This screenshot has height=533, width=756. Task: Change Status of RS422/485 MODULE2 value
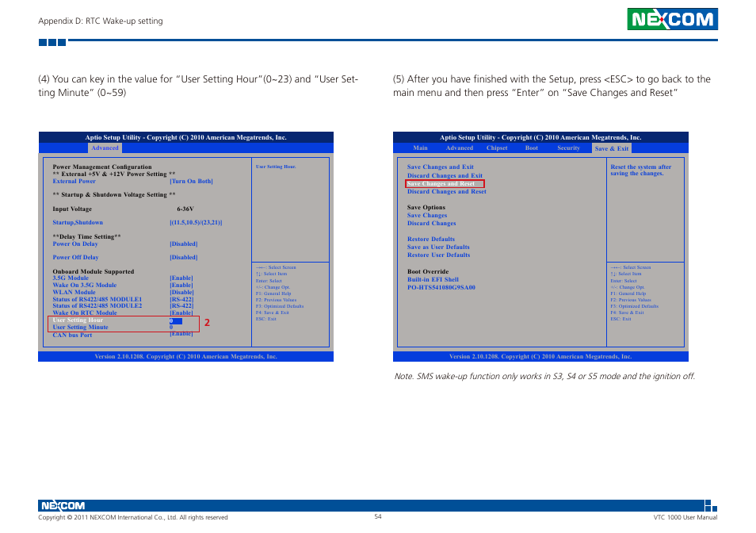[181, 306]
